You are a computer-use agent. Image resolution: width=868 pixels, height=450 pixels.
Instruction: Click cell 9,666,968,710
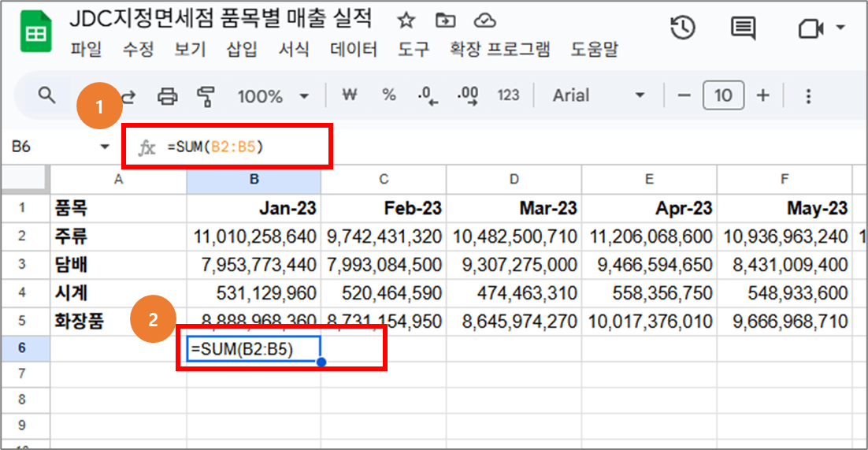pos(785,321)
